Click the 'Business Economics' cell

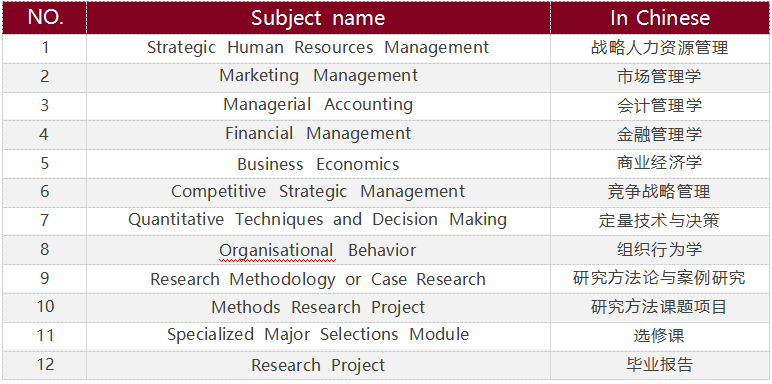(x=318, y=163)
